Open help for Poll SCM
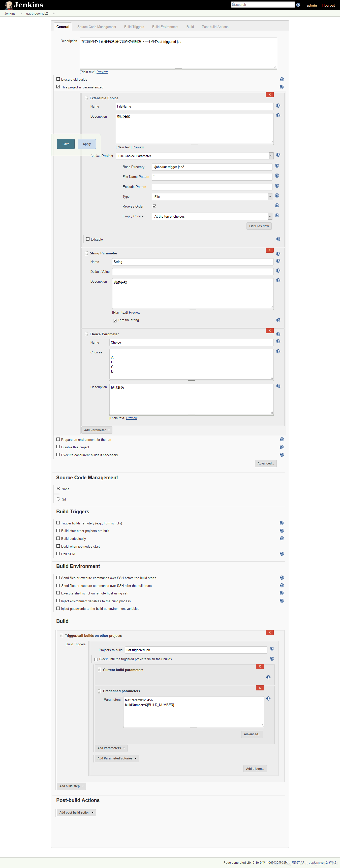The image size is (340, 868). pos(282,554)
